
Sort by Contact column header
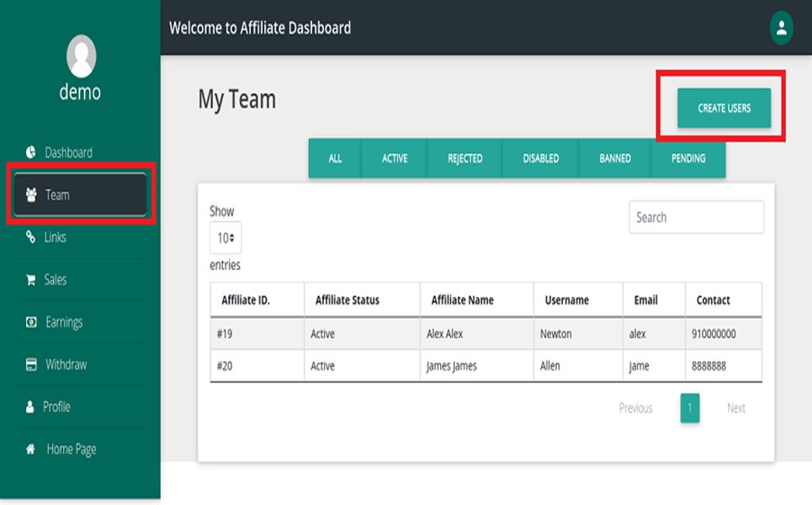724,300
